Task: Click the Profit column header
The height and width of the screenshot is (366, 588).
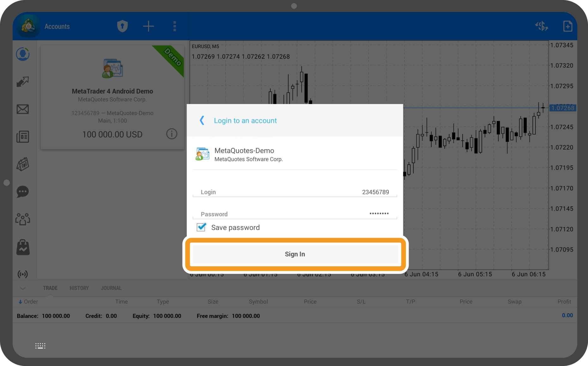Action: pos(564,302)
